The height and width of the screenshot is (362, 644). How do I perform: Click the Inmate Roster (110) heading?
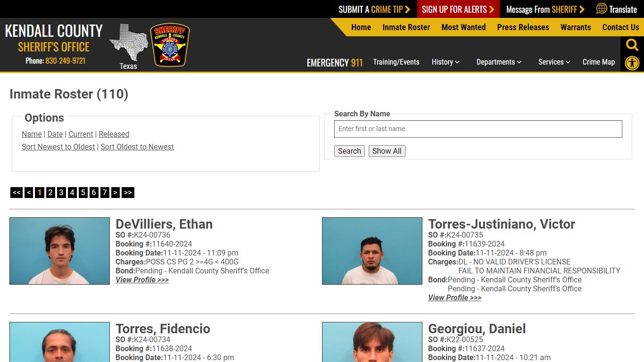69,94
